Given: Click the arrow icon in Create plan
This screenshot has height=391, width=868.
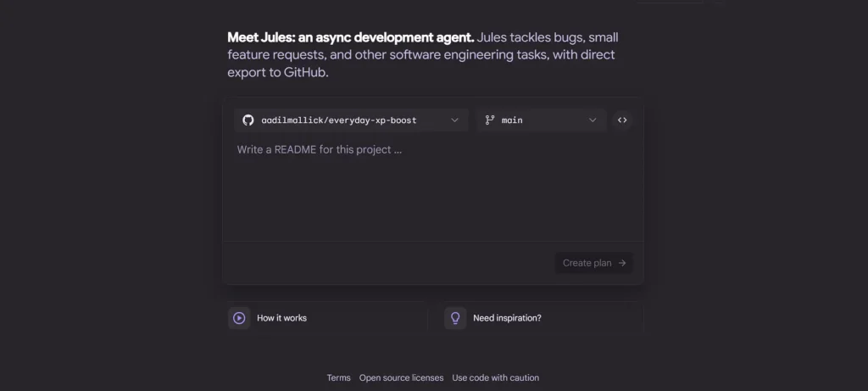Looking at the screenshot, I should tap(622, 263).
